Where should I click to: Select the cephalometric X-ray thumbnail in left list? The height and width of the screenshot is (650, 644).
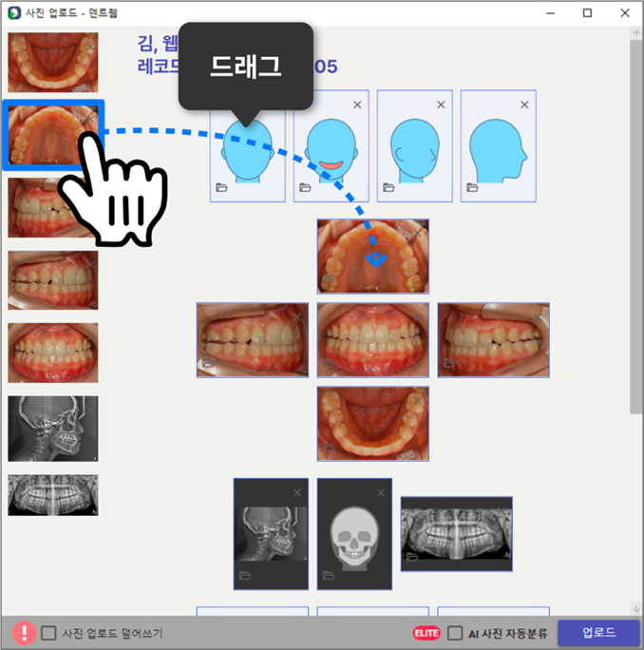click(x=53, y=429)
